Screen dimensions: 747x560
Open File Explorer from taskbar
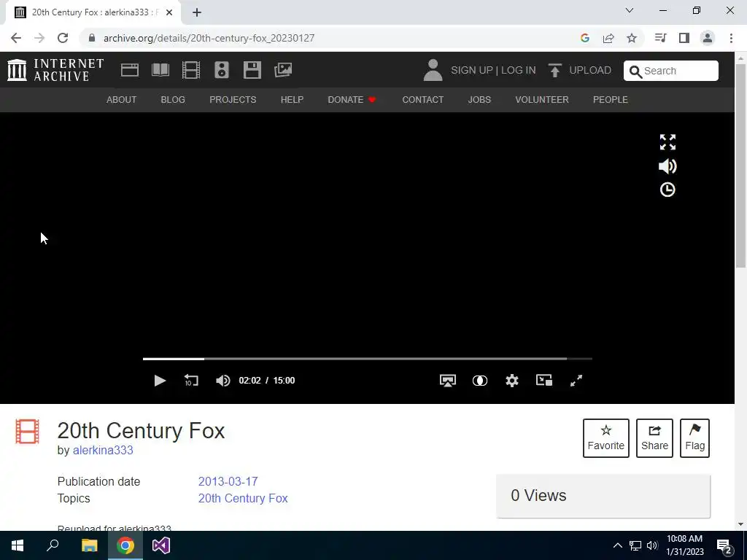coord(89,545)
